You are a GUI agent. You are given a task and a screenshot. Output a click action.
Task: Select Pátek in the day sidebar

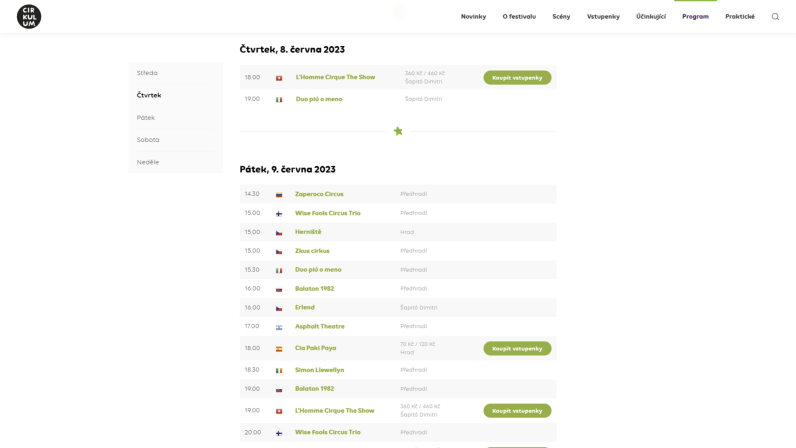[x=145, y=117]
